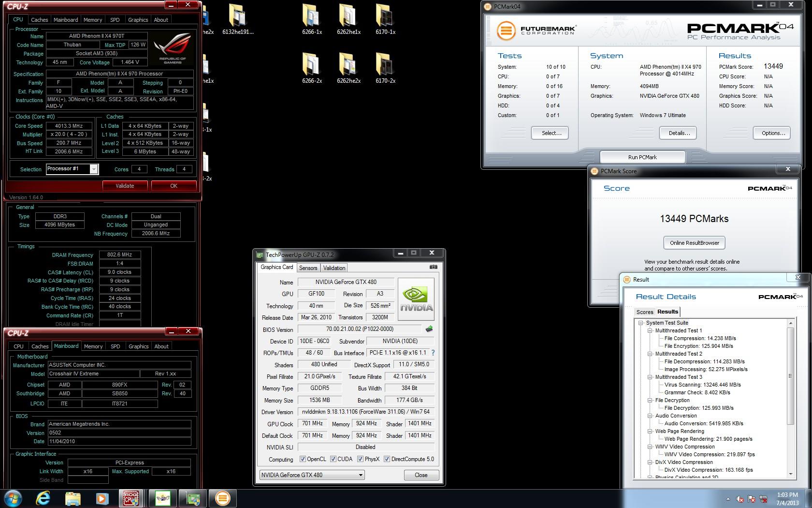Open Memory tab in bottom CPU-Z window
The width and height of the screenshot is (812, 508).
tap(93, 346)
